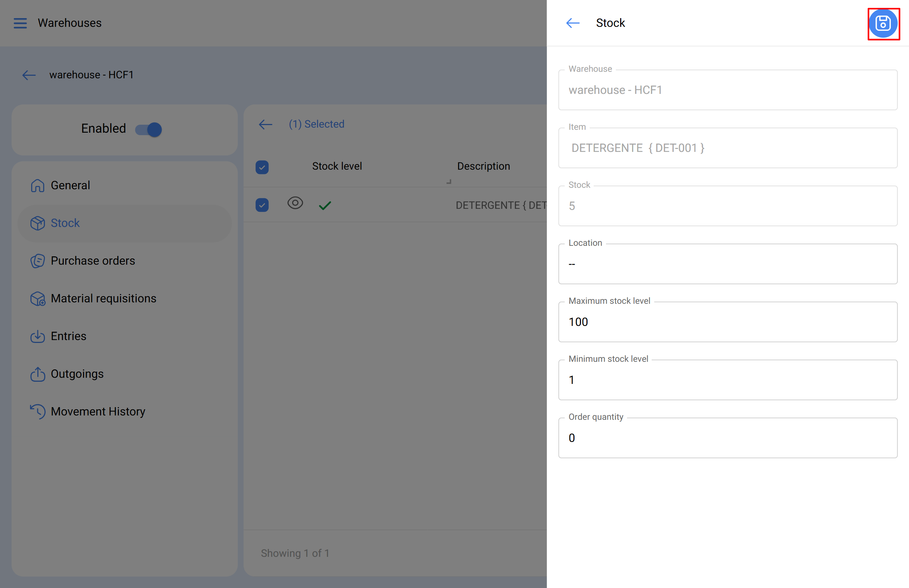Toggle the Enabled switch off
909x588 pixels.
coord(149,129)
